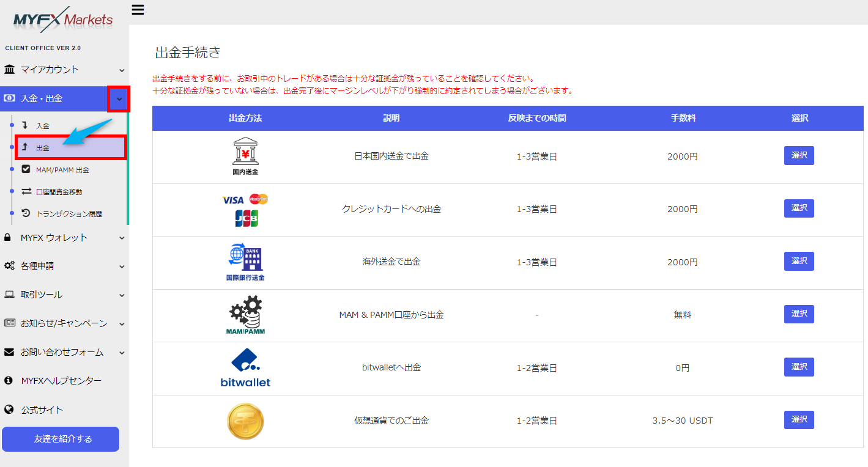Screen dimensions: 868x467
Task: Click the 出金方法 column header
Action: 245,118
